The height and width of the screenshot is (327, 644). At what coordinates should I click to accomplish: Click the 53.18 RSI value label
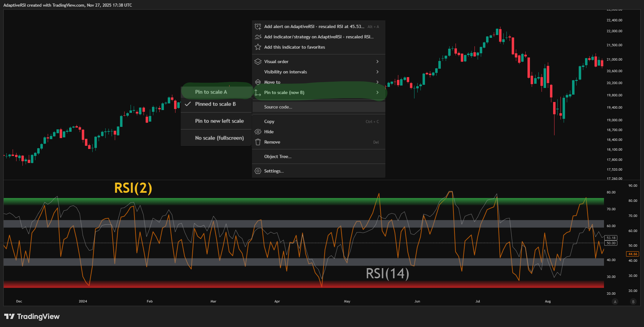611,238
